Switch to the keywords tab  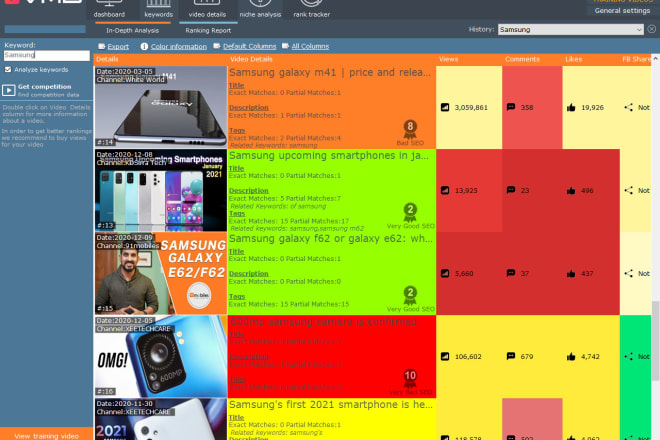[159, 9]
